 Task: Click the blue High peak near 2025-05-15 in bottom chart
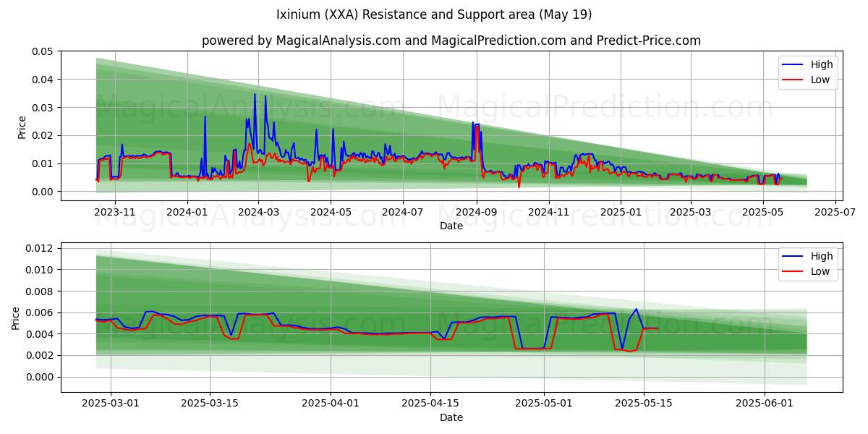637,309
